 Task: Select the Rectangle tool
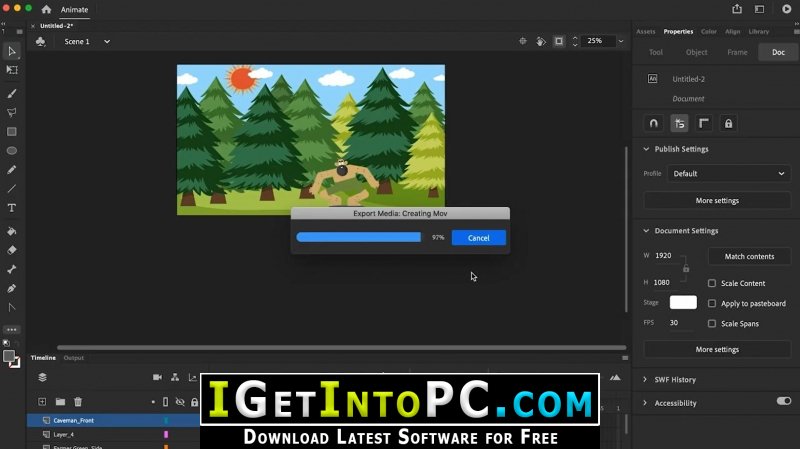pos(12,132)
